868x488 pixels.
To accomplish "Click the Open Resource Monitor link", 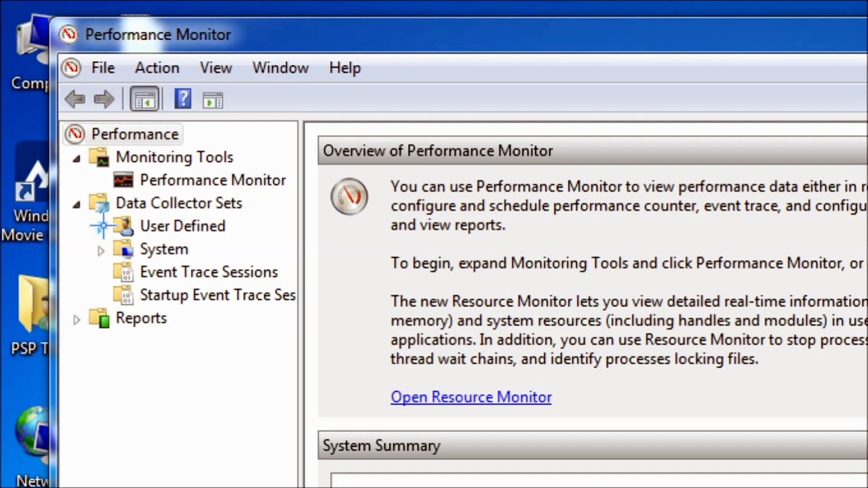I will coord(471,397).
